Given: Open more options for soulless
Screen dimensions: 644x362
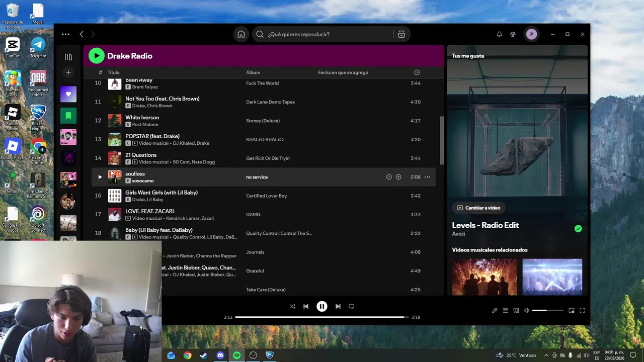Looking at the screenshot, I should point(427,177).
